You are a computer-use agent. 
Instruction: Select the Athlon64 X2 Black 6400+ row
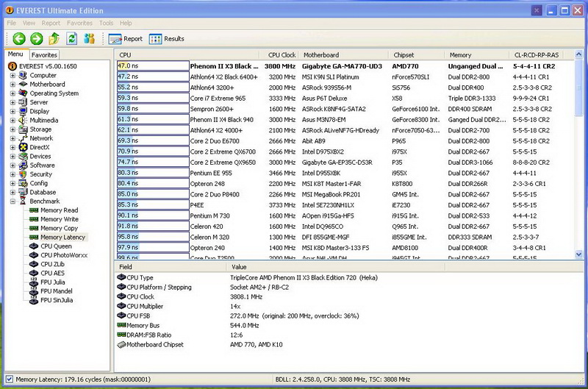(x=345, y=77)
